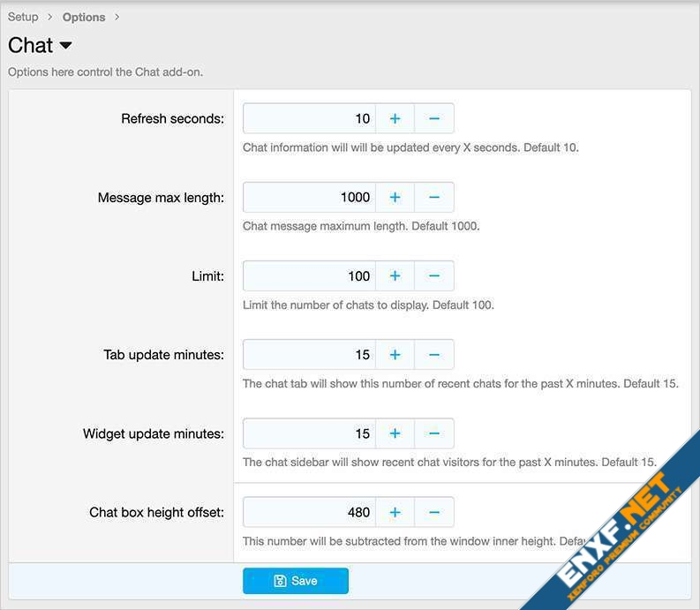This screenshot has width=700, height=610.
Task: Increase Chat box height offset
Action: coord(395,512)
